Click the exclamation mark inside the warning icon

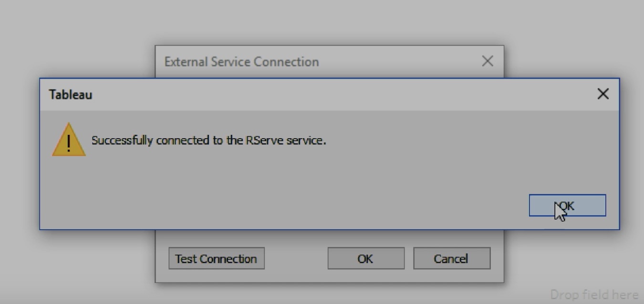coord(69,142)
